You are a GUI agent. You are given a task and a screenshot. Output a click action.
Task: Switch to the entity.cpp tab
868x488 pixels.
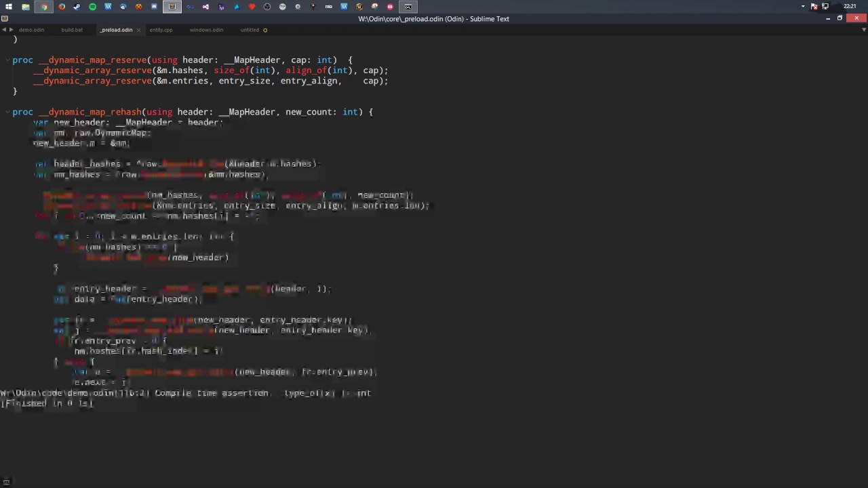click(161, 30)
